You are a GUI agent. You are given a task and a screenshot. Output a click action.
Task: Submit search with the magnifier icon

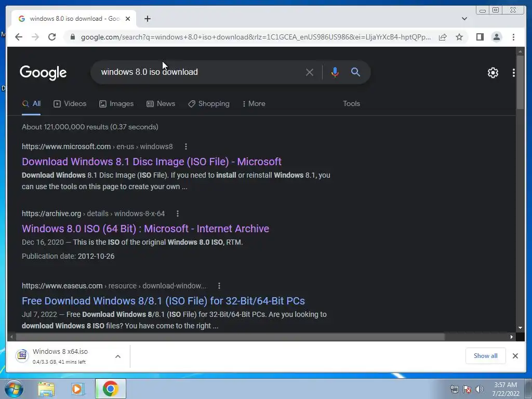[x=355, y=72]
